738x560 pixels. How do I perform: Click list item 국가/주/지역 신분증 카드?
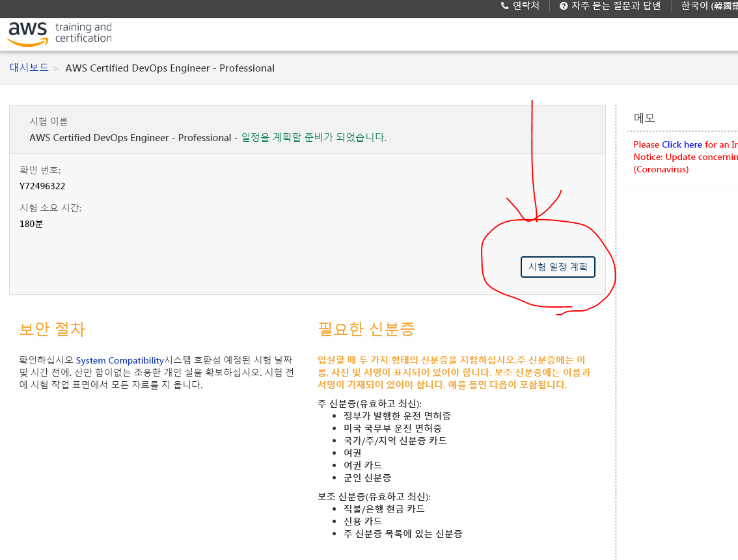[x=395, y=440]
